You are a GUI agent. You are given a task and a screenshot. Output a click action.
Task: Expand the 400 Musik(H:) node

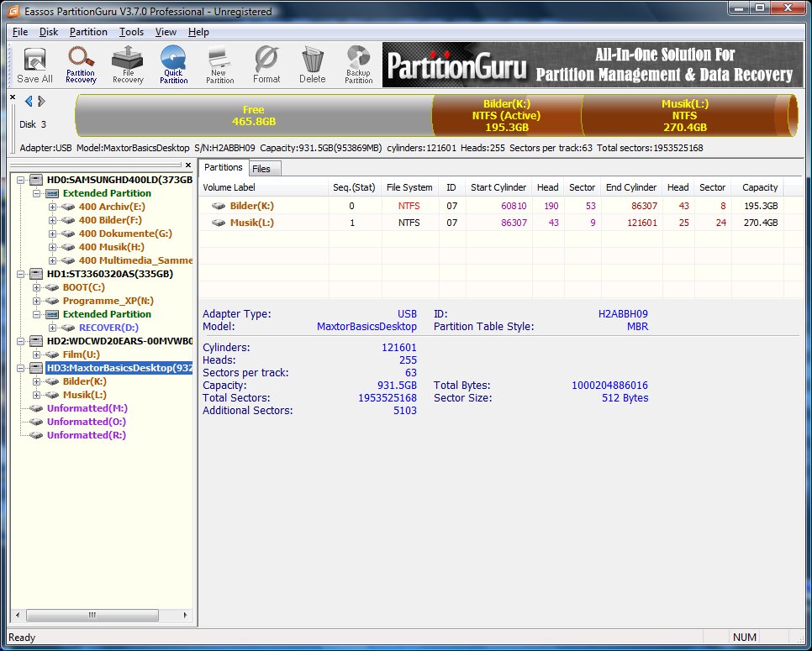52,247
